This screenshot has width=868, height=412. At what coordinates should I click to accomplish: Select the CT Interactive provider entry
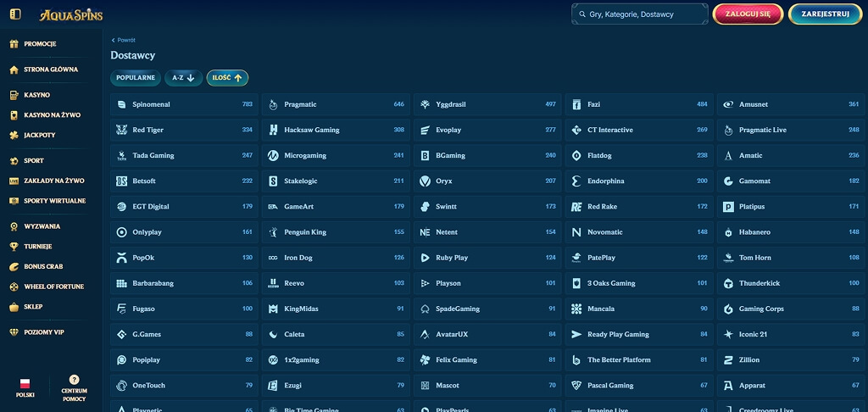(x=639, y=131)
